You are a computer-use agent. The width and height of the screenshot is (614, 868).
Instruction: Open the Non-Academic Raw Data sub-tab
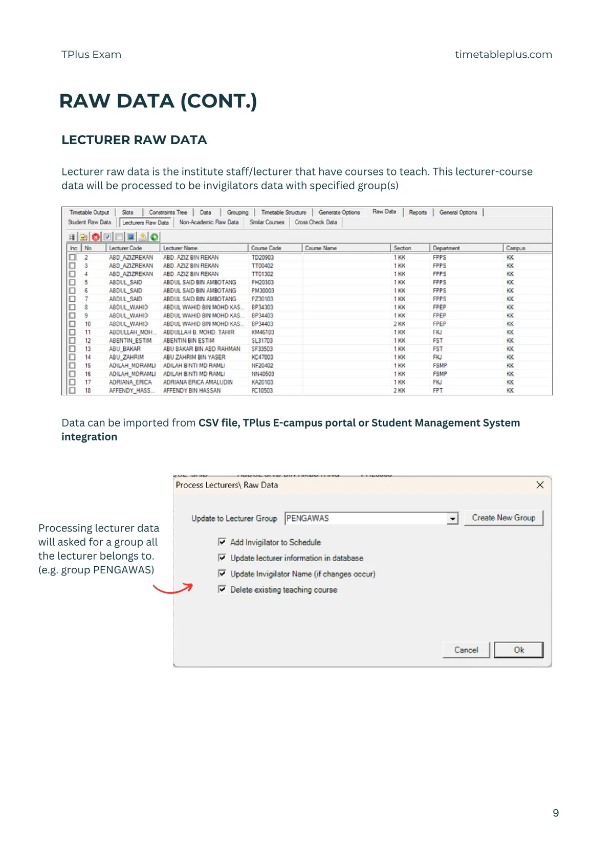click(x=209, y=222)
